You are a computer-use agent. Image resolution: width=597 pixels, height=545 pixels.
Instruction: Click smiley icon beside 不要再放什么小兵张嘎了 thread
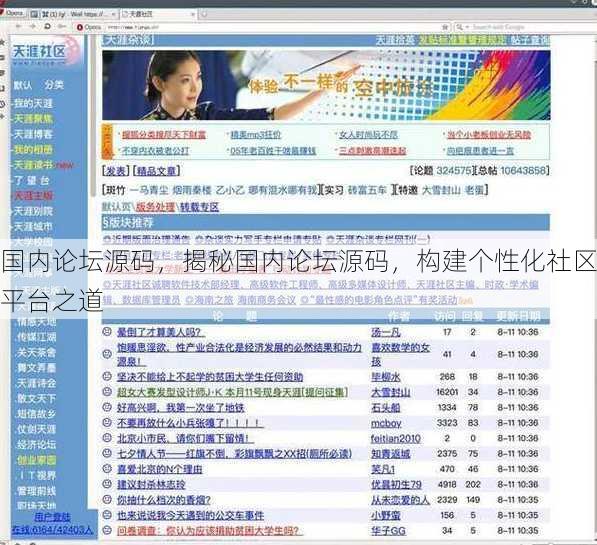point(107,422)
